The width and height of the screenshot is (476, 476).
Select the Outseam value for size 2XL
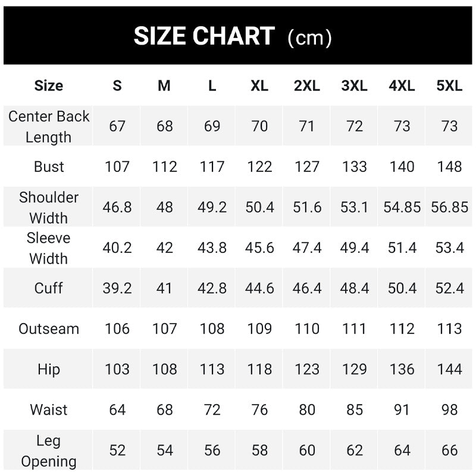pyautogui.click(x=307, y=328)
